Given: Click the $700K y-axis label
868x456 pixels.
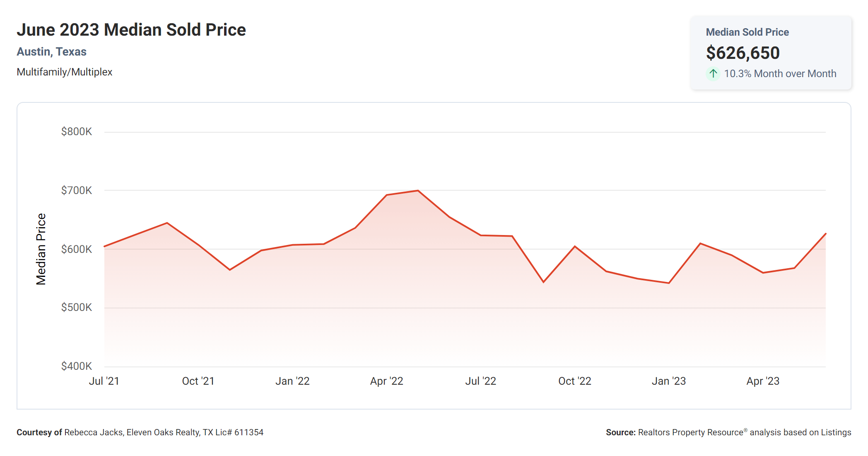Looking at the screenshot, I should tap(77, 191).
